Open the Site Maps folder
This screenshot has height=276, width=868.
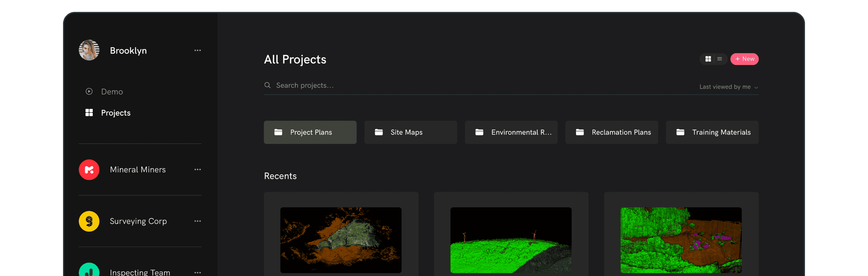point(411,132)
